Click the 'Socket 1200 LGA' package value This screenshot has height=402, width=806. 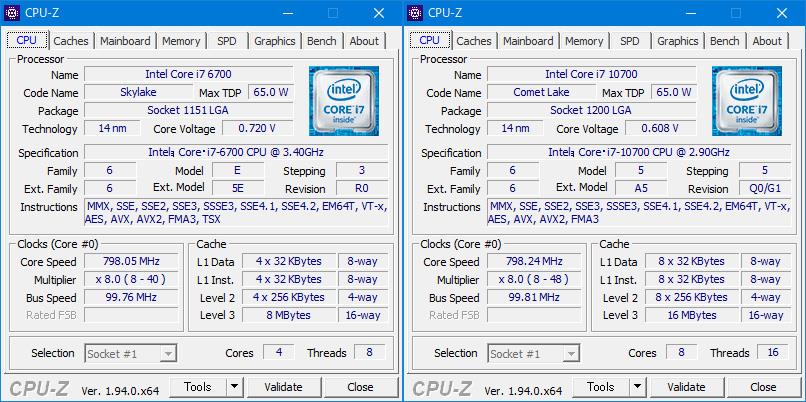click(x=592, y=110)
